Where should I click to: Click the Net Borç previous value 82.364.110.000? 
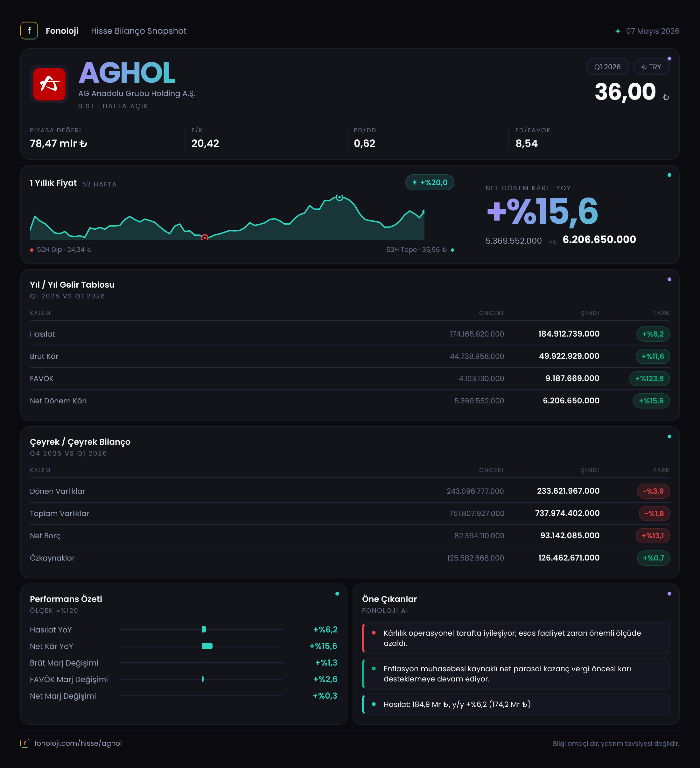pos(479,536)
